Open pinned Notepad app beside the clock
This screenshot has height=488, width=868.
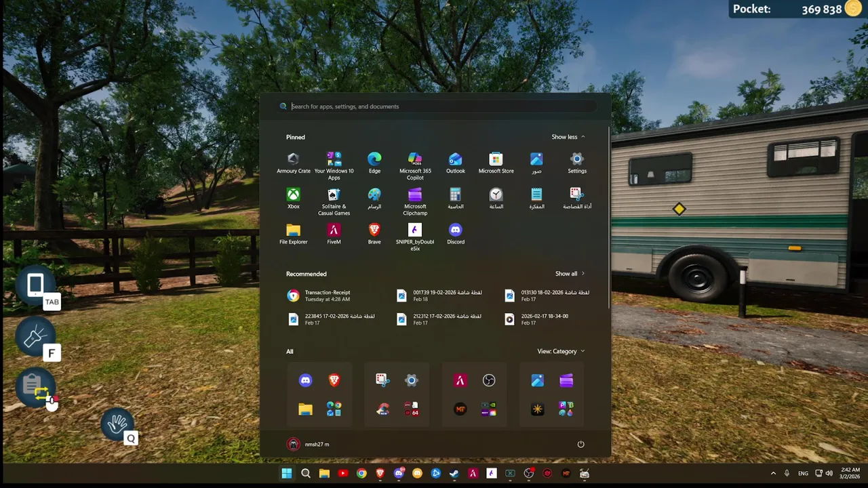coord(536,198)
